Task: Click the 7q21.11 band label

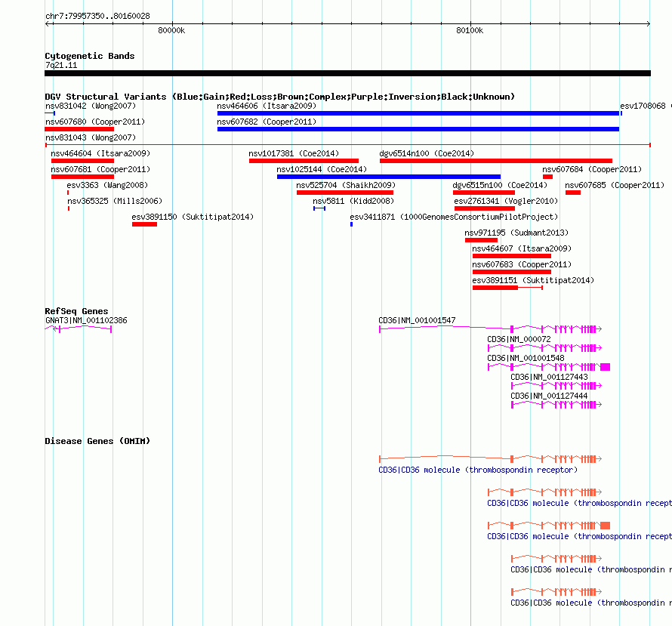Action: 61,65
